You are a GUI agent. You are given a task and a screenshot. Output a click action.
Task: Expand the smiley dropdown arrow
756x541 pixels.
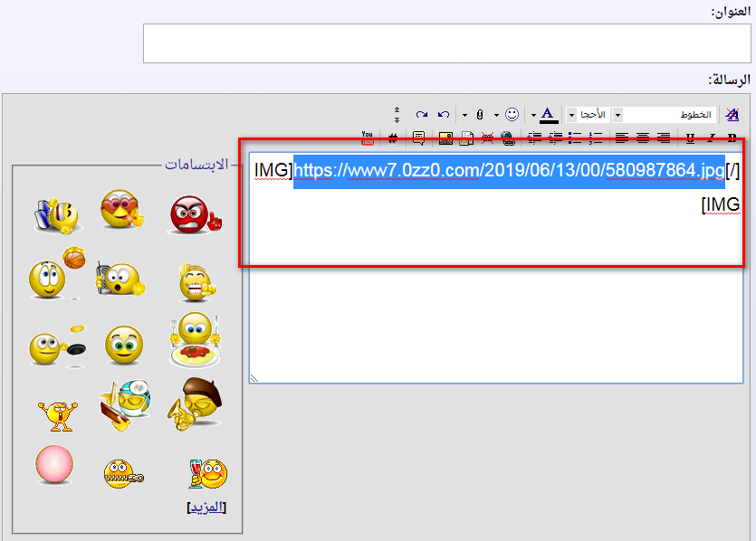click(x=496, y=115)
